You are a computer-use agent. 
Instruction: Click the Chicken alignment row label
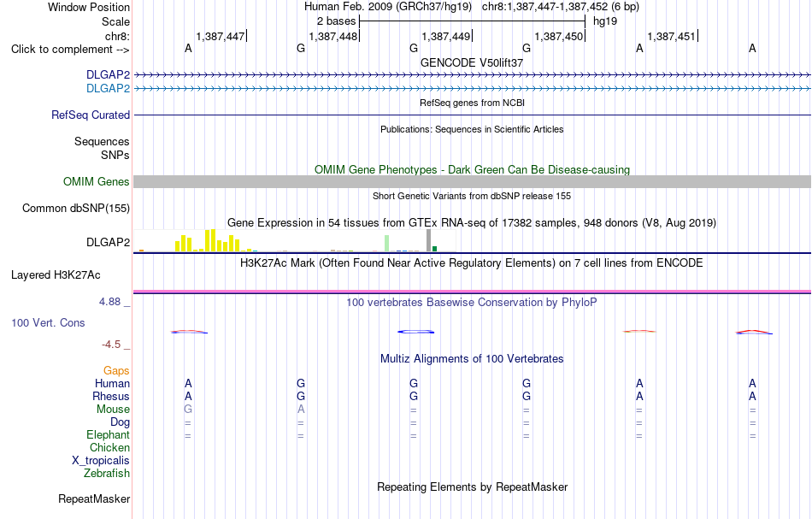[x=109, y=447]
